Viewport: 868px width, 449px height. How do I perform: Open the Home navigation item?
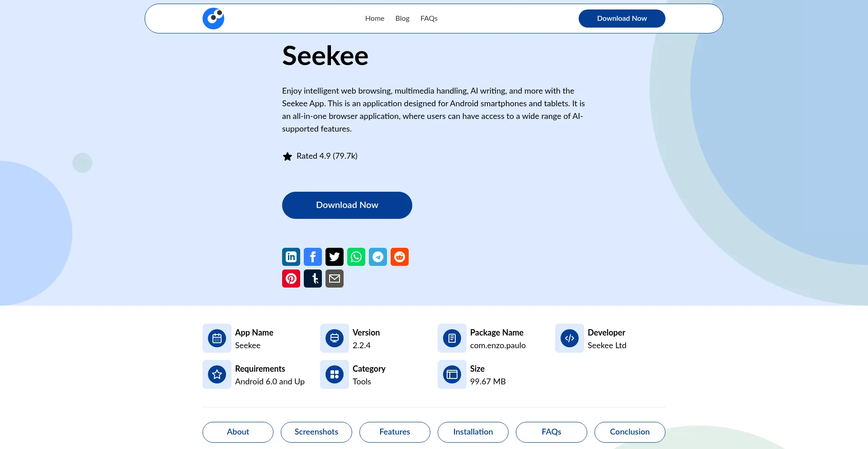click(374, 19)
